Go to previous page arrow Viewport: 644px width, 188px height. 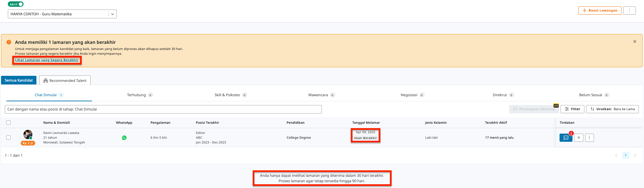pos(616,155)
